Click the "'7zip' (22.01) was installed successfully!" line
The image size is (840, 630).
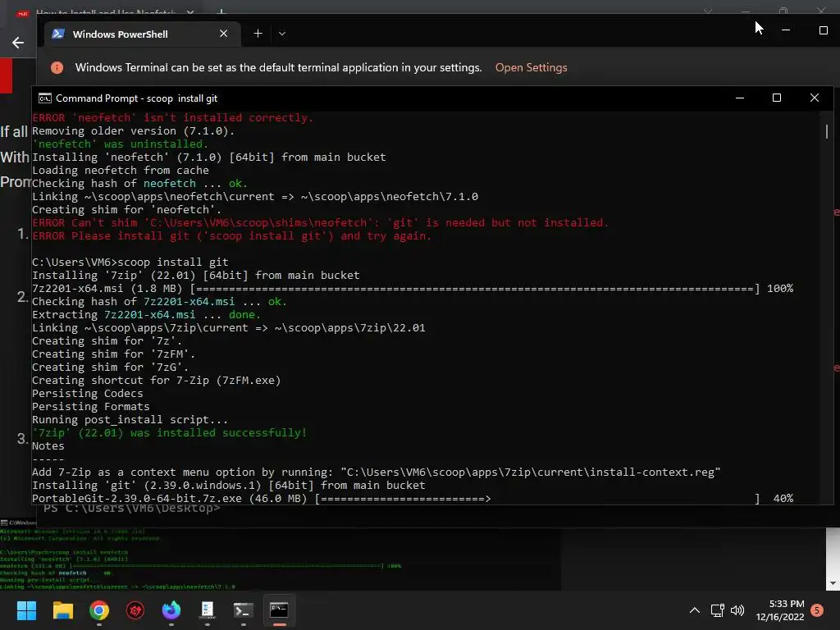[169, 433]
